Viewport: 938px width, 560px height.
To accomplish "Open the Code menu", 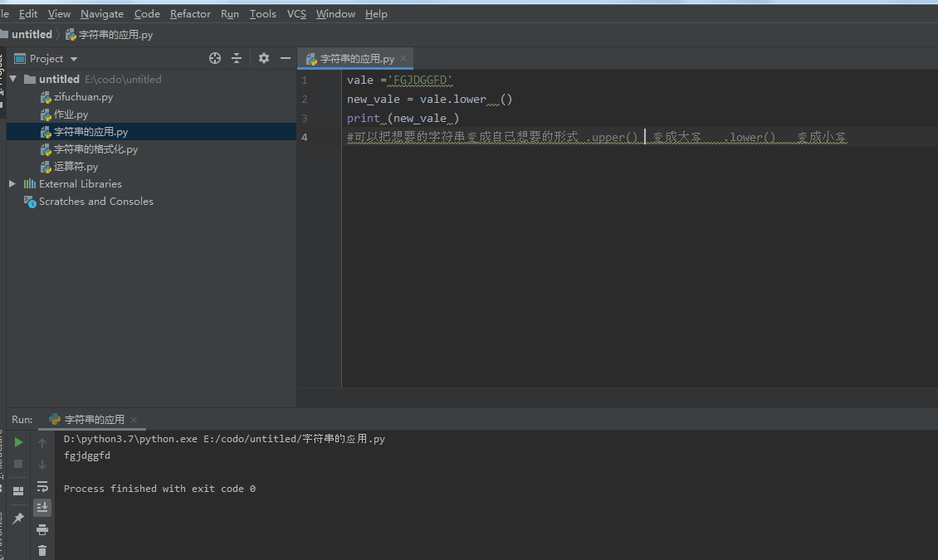I will click(x=147, y=14).
